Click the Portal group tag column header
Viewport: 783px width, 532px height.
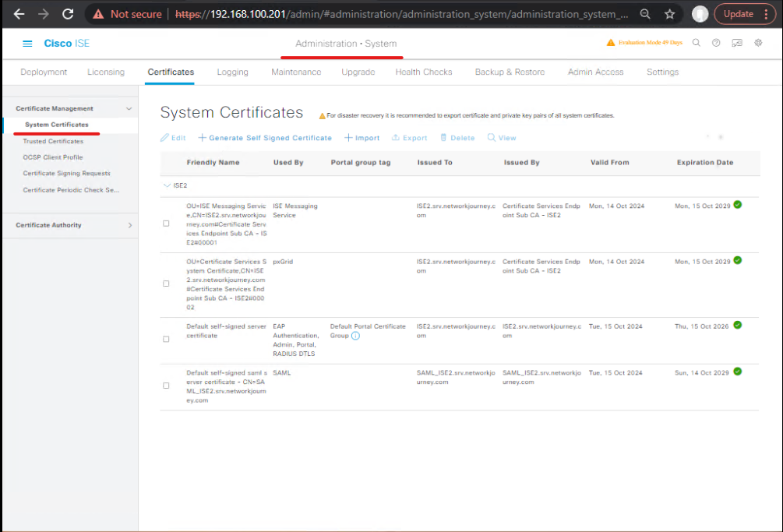pyautogui.click(x=361, y=163)
